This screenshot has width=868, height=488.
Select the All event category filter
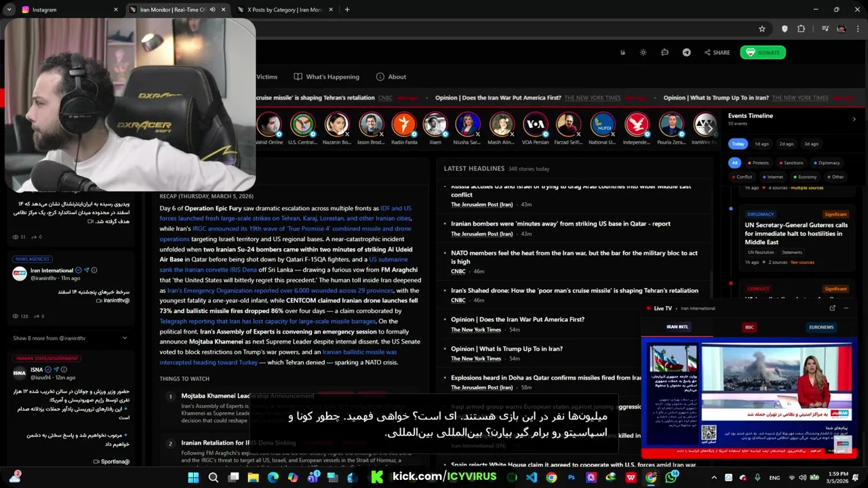[734, 163]
